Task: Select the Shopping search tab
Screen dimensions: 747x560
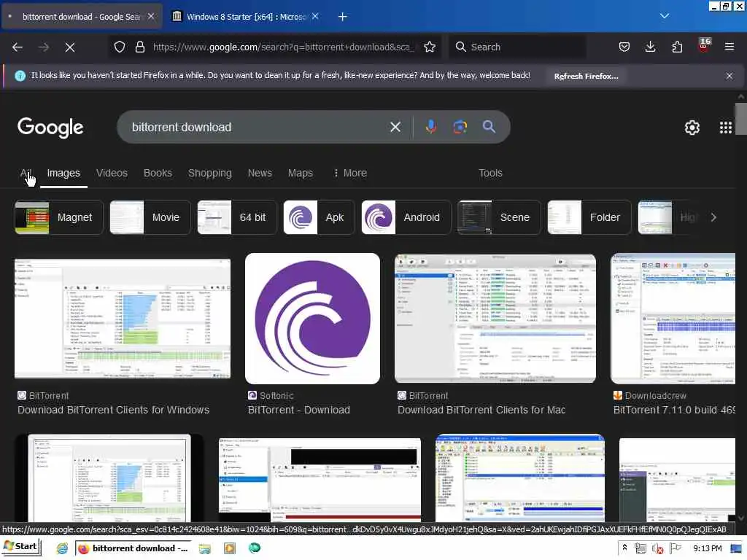Action: coord(209,173)
